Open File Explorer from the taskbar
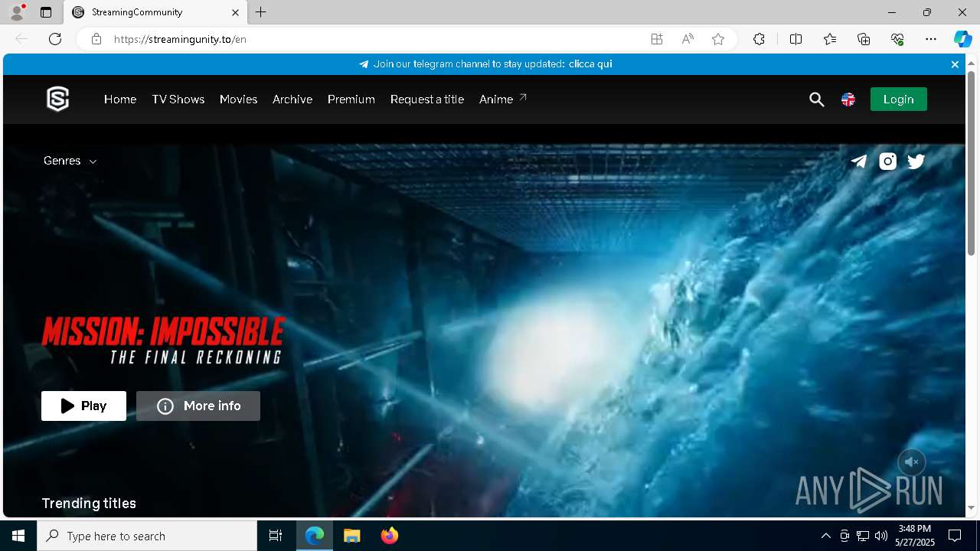Screen dimensions: 980x551 (x=351, y=536)
